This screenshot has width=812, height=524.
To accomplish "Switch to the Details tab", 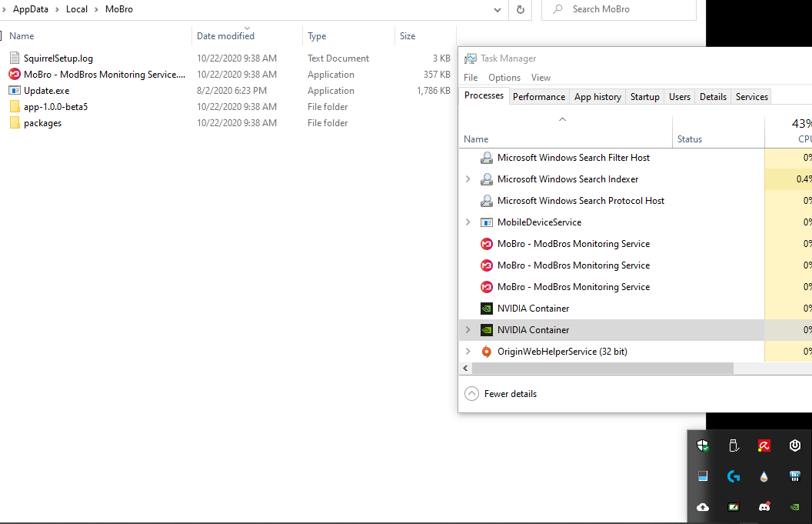I will point(713,97).
